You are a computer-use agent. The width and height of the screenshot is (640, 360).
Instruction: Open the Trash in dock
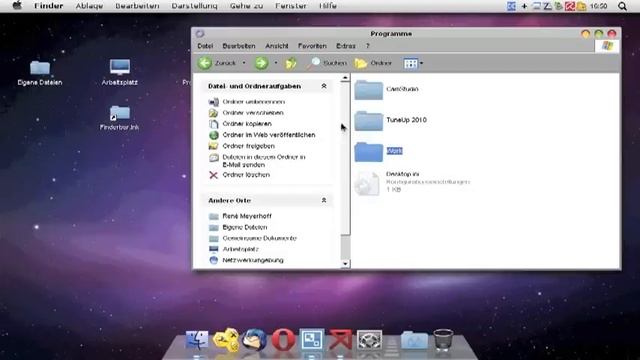(443, 340)
